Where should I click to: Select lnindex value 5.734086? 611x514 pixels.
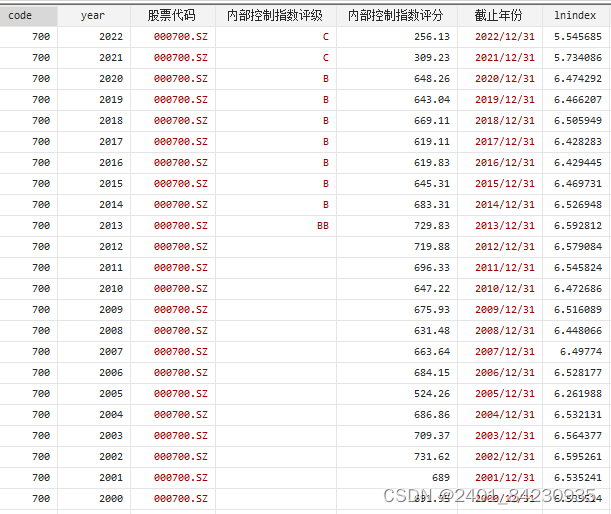[578, 58]
